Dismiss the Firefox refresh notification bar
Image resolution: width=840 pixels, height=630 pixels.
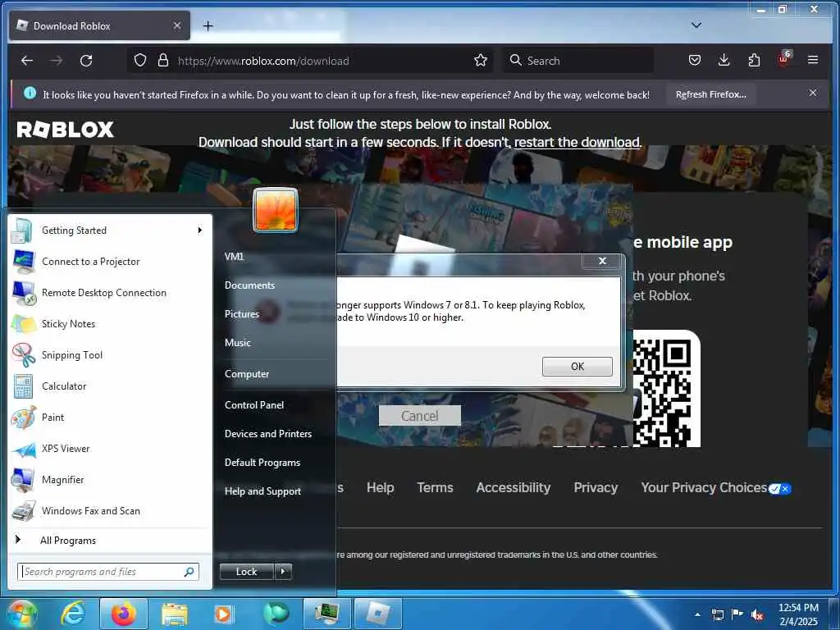tap(813, 94)
